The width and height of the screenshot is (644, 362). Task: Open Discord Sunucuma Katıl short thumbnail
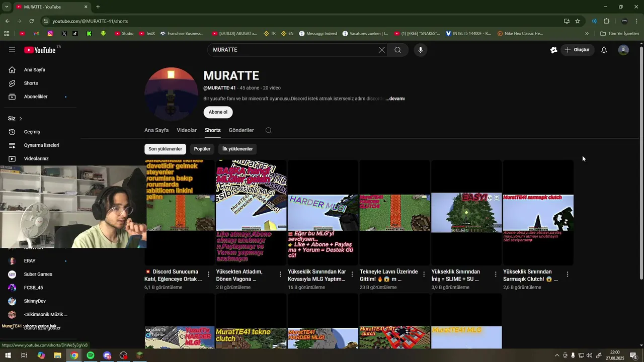click(x=180, y=213)
